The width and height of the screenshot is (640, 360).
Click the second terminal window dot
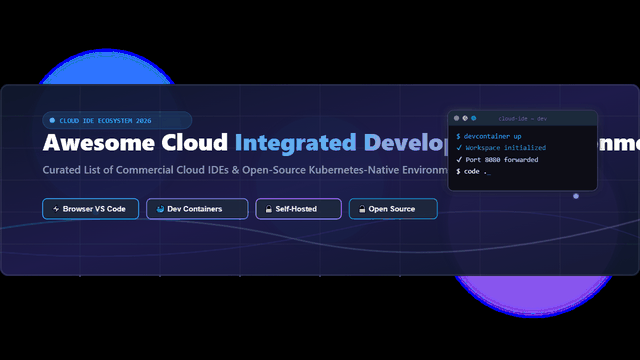click(465, 118)
